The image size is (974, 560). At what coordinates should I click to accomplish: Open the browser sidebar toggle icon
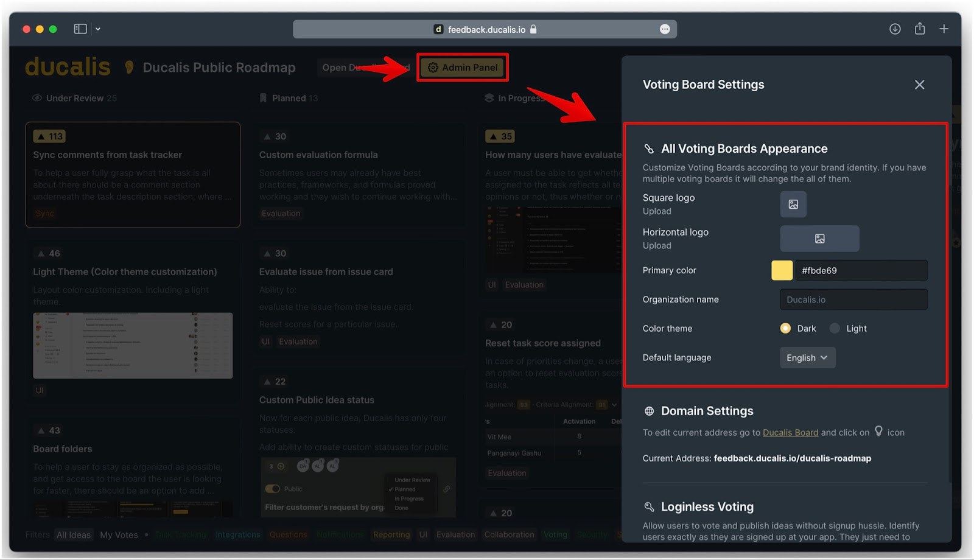click(x=80, y=29)
